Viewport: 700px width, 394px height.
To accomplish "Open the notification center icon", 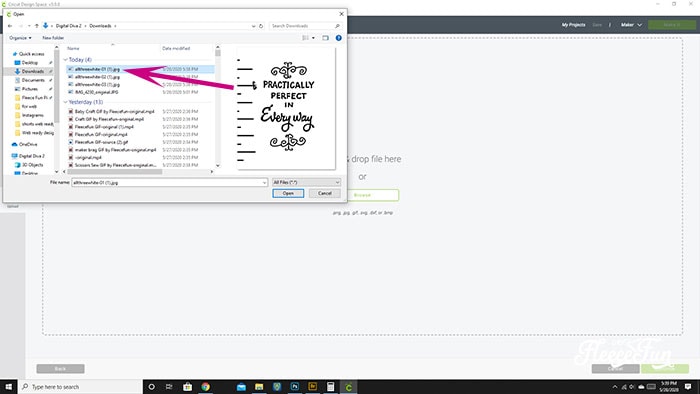I will (688, 387).
